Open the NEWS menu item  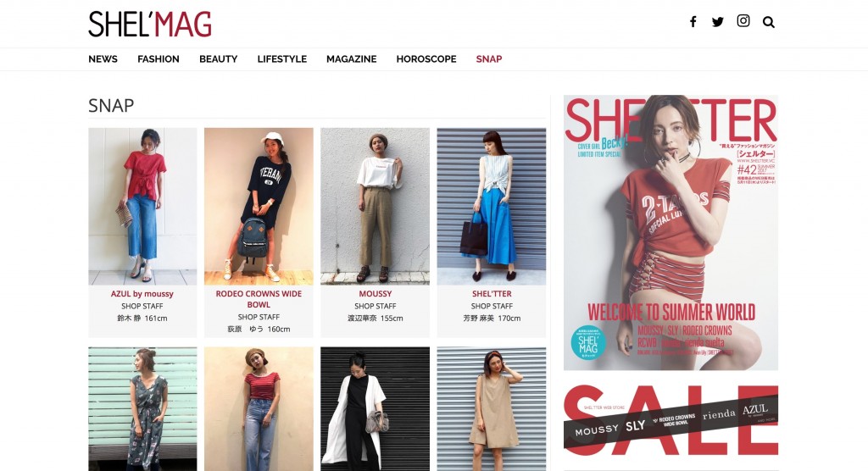pos(103,59)
